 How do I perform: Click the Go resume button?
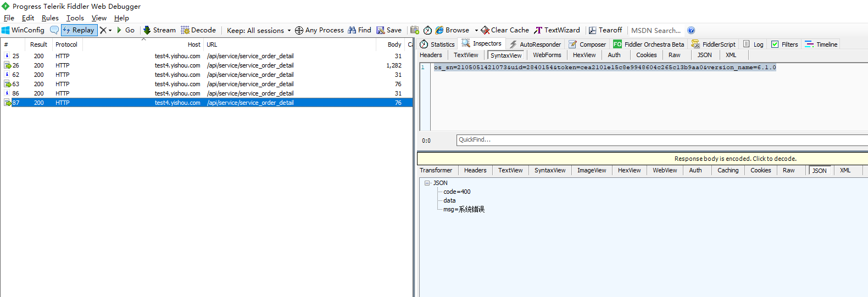pos(125,30)
